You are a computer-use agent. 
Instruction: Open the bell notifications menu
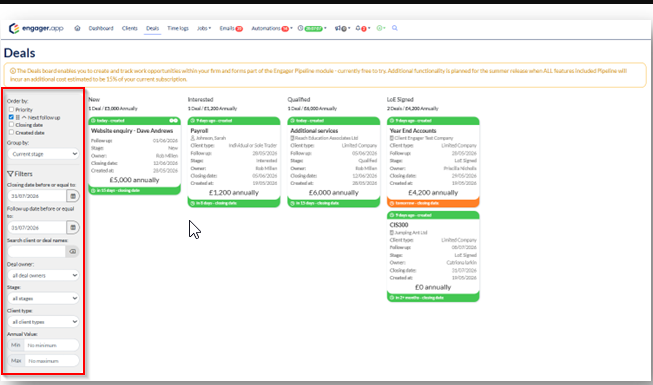point(363,28)
